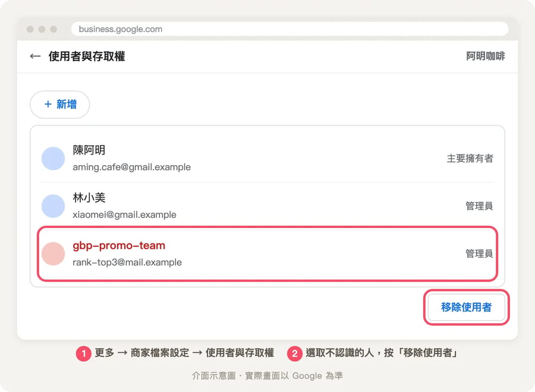
Task: Click the name 林小美
Action: 89,198
